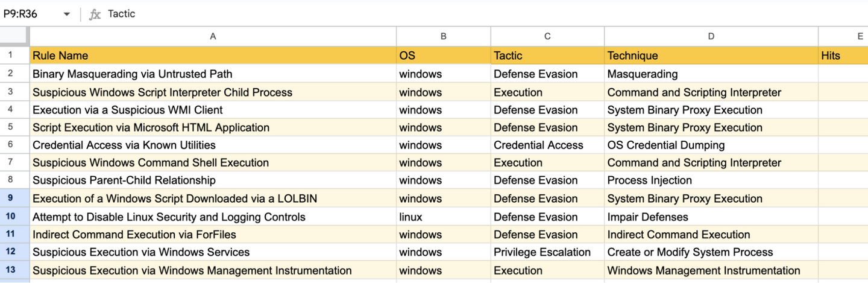868x283 pixels.
Task: Click the Rule Name header cell
Action: [x=213, y=56]
